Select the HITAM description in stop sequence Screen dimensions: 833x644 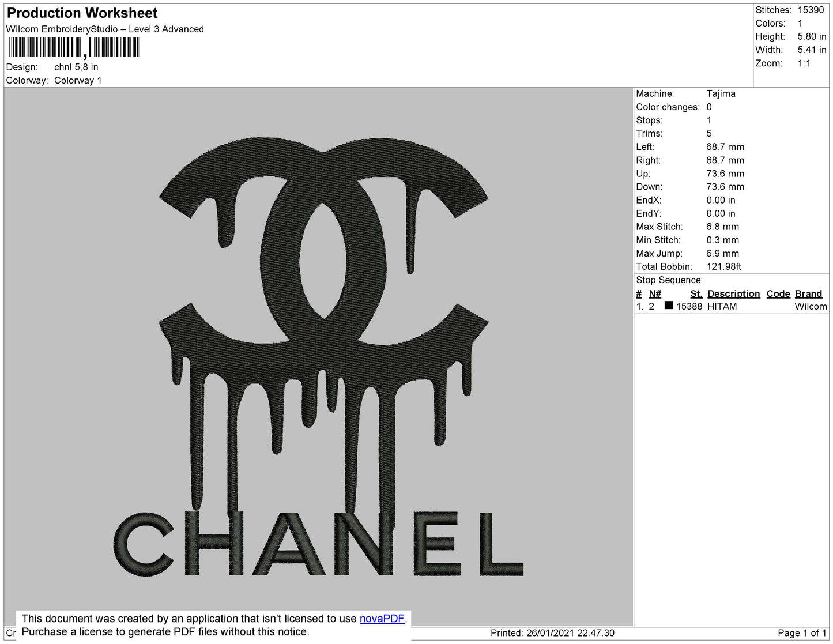[722, 306]
